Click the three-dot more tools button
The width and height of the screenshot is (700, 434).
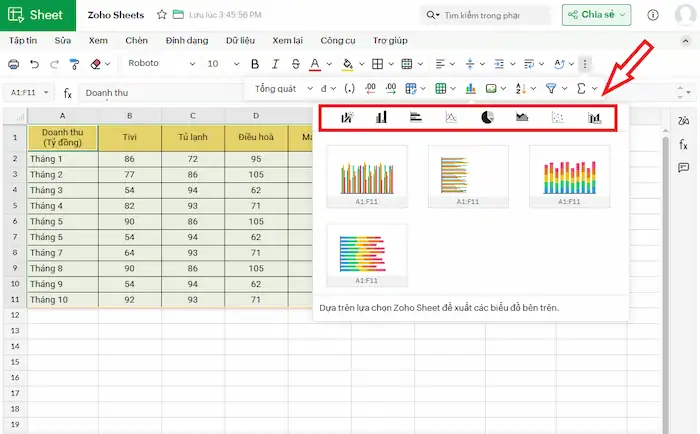[x=585, y=64]
